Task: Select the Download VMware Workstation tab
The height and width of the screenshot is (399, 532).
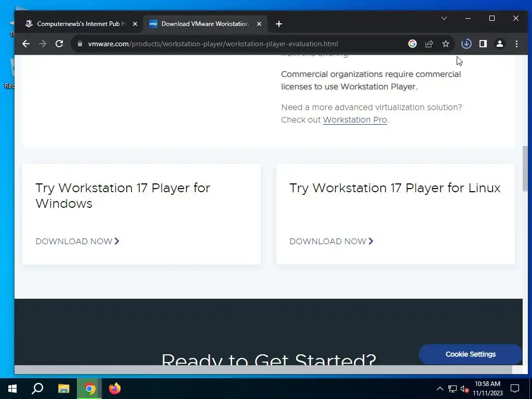Action: (x=205, y=24)
